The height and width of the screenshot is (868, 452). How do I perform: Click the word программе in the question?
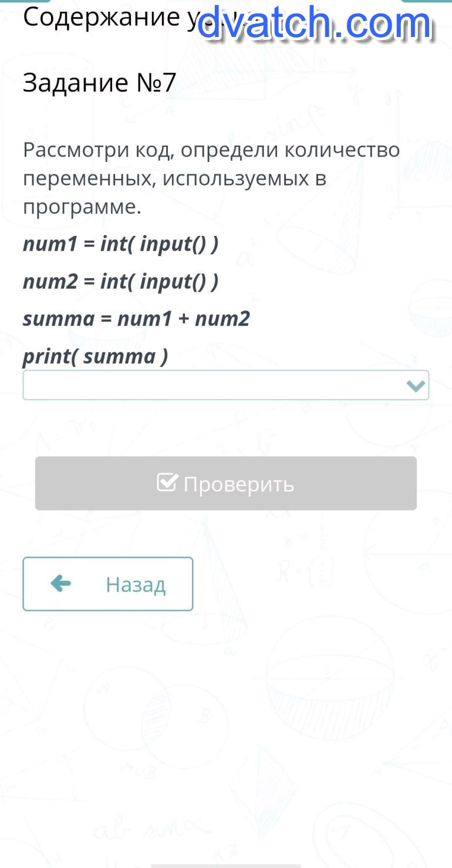point(82,207)
